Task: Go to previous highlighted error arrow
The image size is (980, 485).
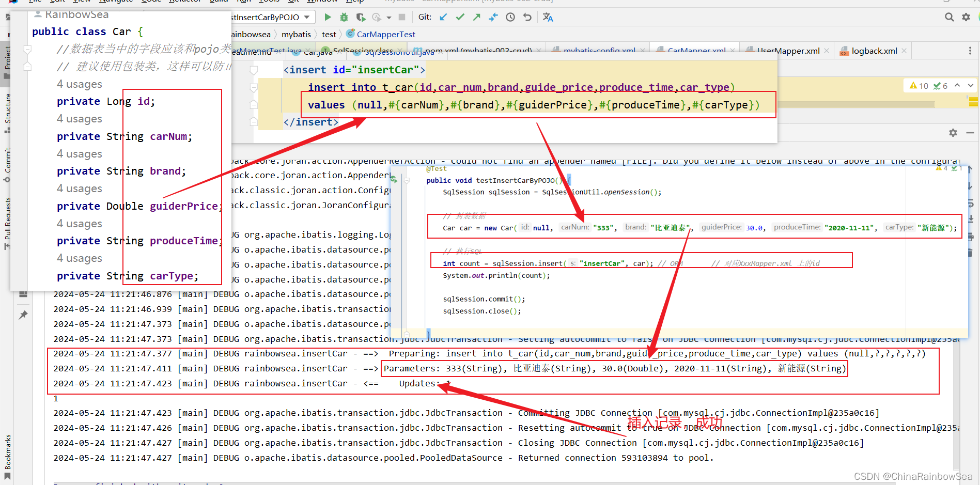Action: (957, 86)
